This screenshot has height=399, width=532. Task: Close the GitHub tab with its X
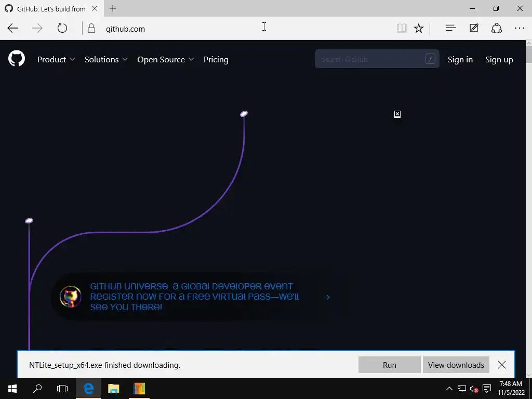coord(95,8)
